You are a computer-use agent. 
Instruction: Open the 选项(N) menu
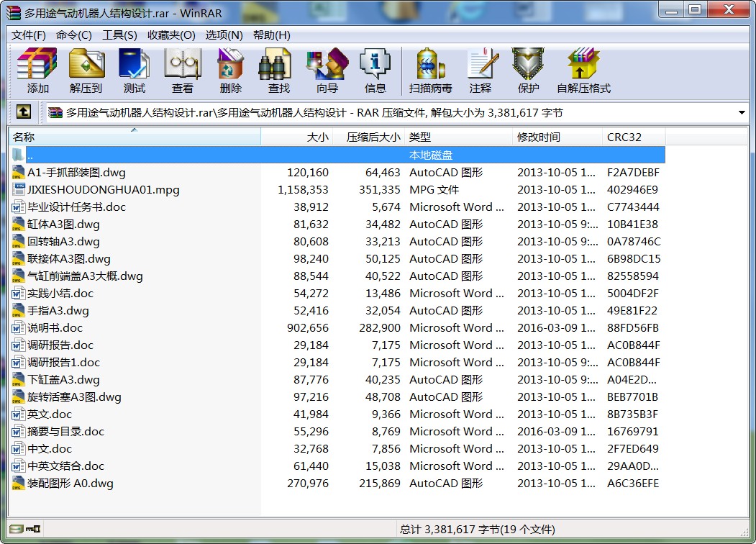[x=224, y=35]
